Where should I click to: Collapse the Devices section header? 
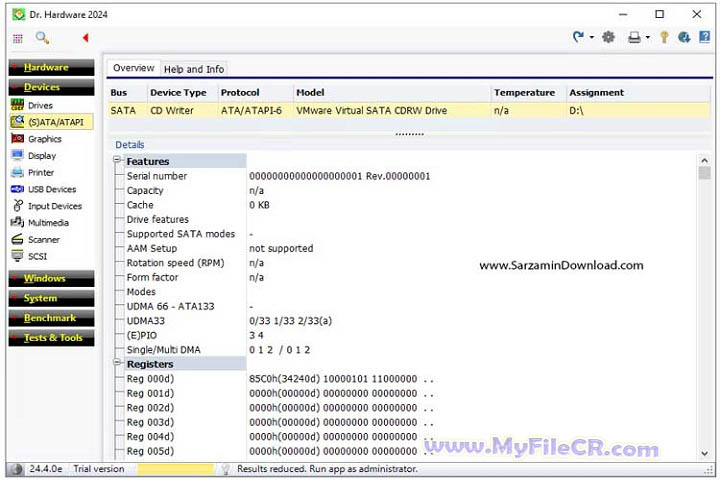tap(51, 87)
